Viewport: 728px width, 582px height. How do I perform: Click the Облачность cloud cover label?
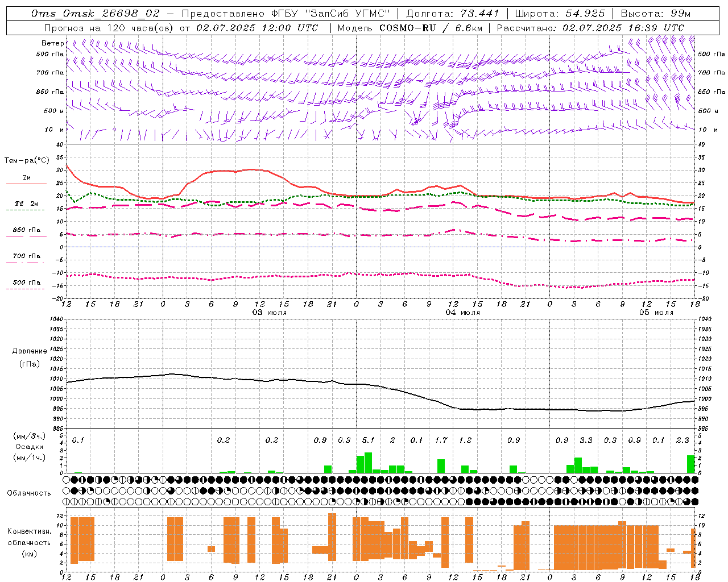pos(29,493)
